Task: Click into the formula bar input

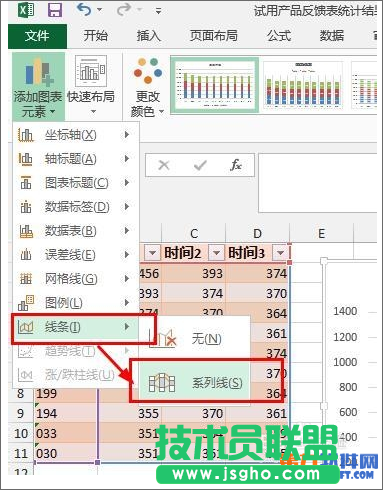Action: pyautogui.click(x=318, y=183)
